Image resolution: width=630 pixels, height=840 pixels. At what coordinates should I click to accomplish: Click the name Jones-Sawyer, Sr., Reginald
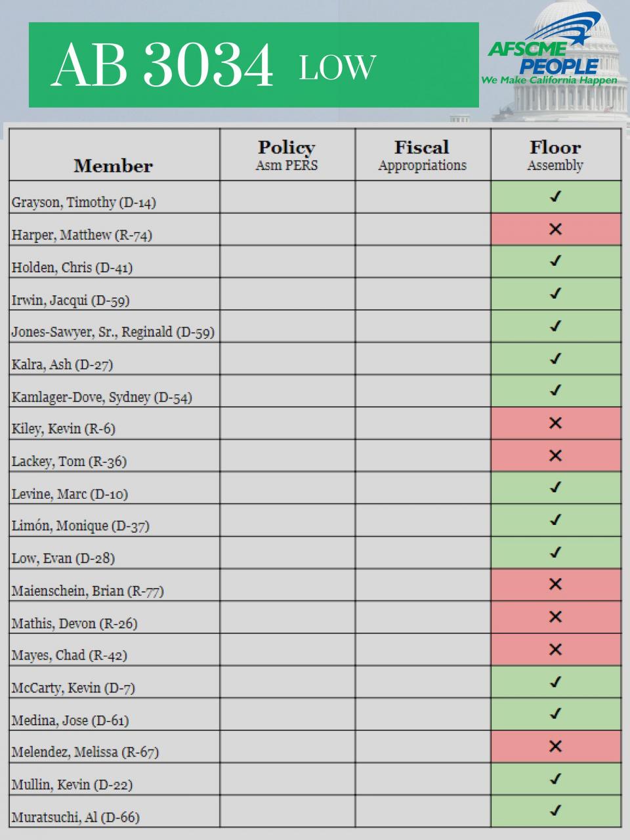92,332
